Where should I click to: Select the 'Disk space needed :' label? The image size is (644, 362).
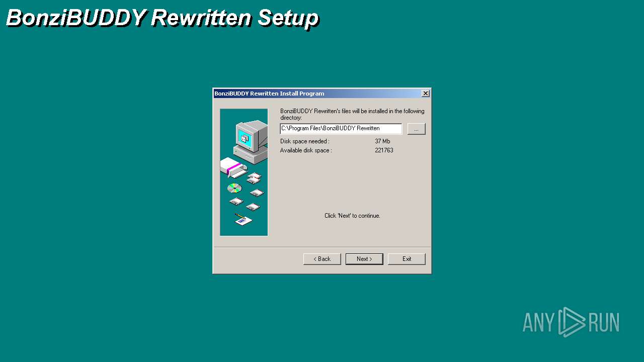coord(305,141)
